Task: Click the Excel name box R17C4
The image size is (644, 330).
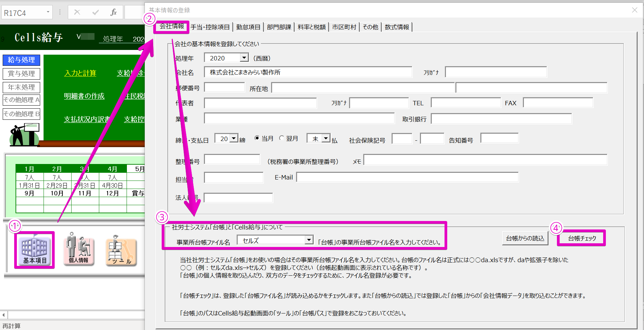Action: [x=24, y=13]
